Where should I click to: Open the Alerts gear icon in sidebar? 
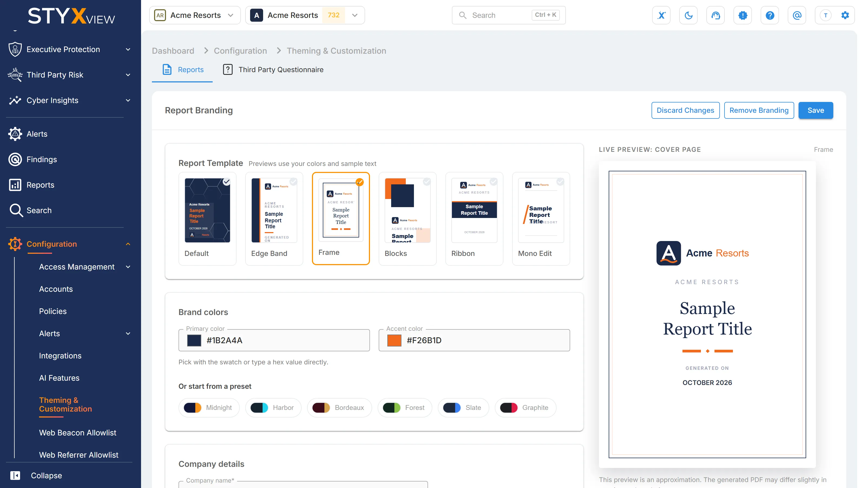tap(15, 134)
